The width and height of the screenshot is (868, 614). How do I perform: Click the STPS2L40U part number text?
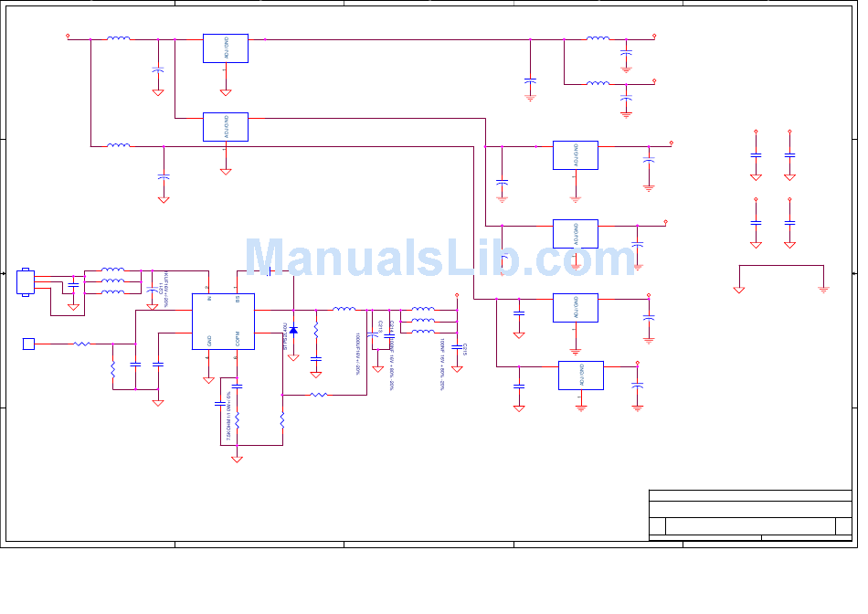(x=285, y=336)
